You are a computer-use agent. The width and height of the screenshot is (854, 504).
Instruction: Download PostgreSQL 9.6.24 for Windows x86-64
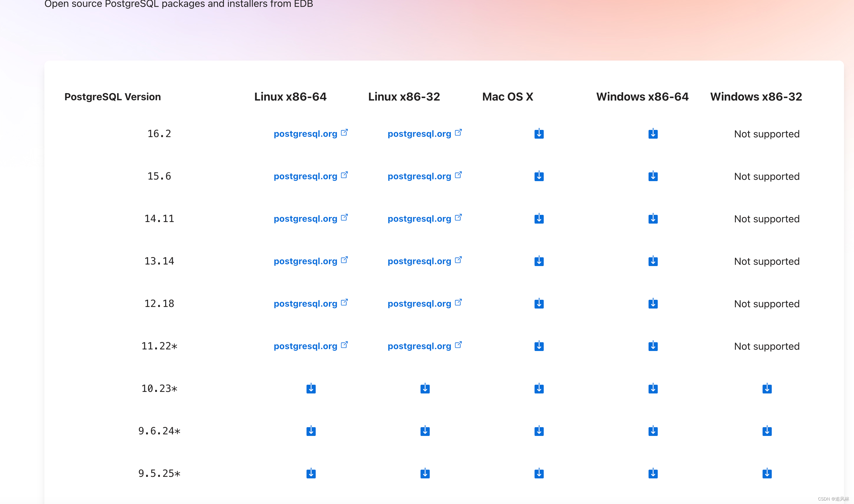pyautogui.click(x=653, y=431)
